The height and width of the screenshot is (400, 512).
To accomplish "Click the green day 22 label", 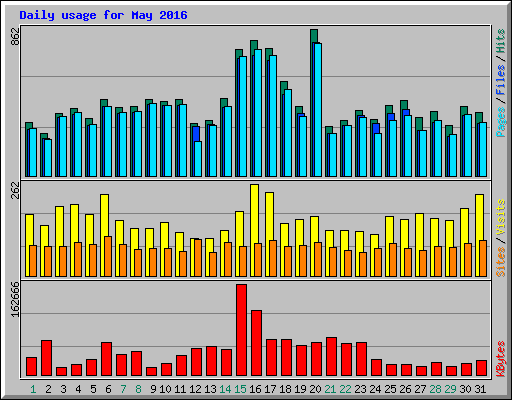I will [345, 389].
